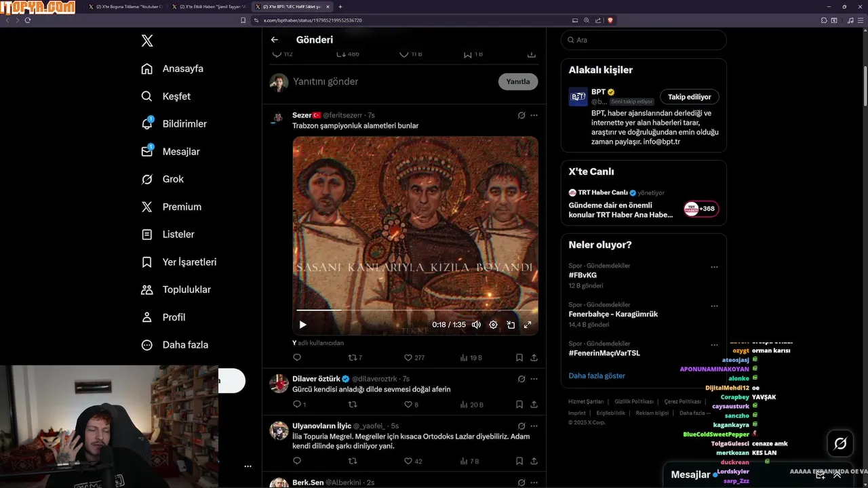Like Sezer's tweet with 277 likes

point(414,357)
